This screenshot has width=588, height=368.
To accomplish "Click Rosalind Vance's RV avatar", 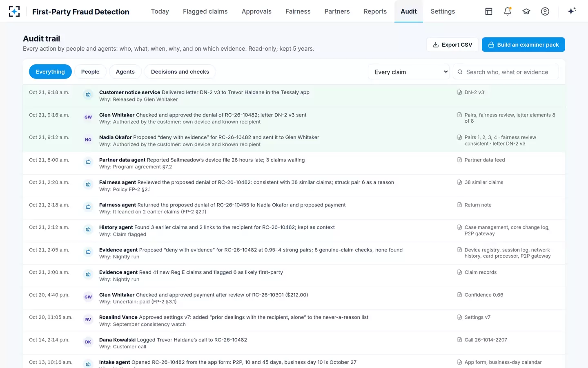I will [x=88, y=319].
